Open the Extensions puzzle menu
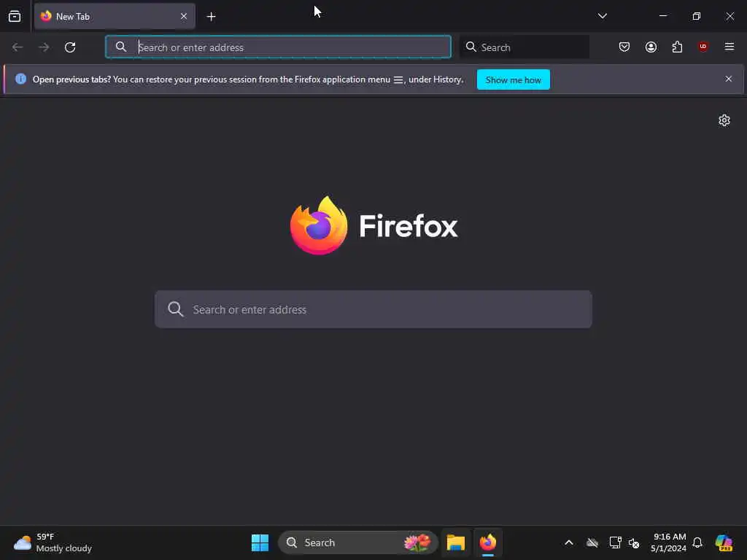This screenshot has height=560, width=747. click(x=677, y=47)
